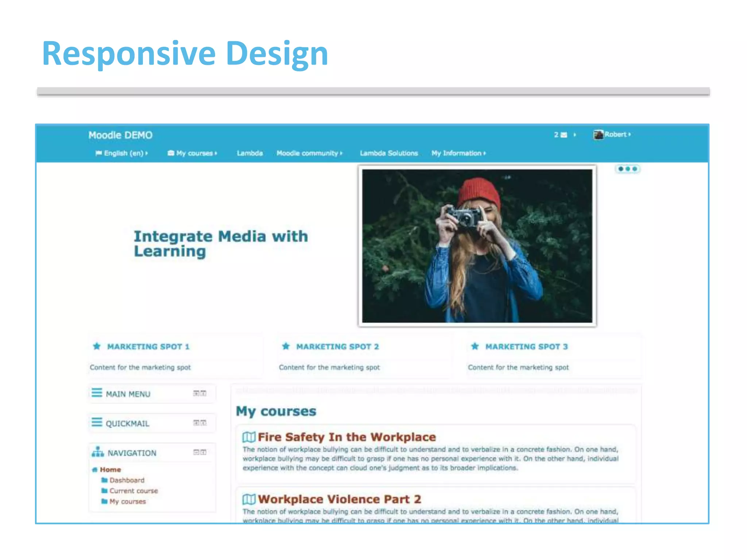Screen dimensions: 747x560
Task: Select the third slideshow pager dot
Action: [x=635, y=169]
